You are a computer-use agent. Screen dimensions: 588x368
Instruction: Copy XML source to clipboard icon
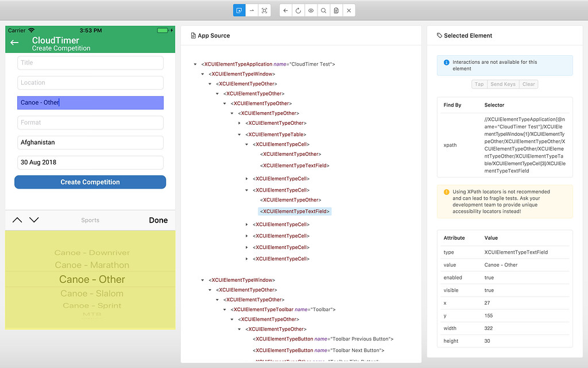(x=336, y=10)
